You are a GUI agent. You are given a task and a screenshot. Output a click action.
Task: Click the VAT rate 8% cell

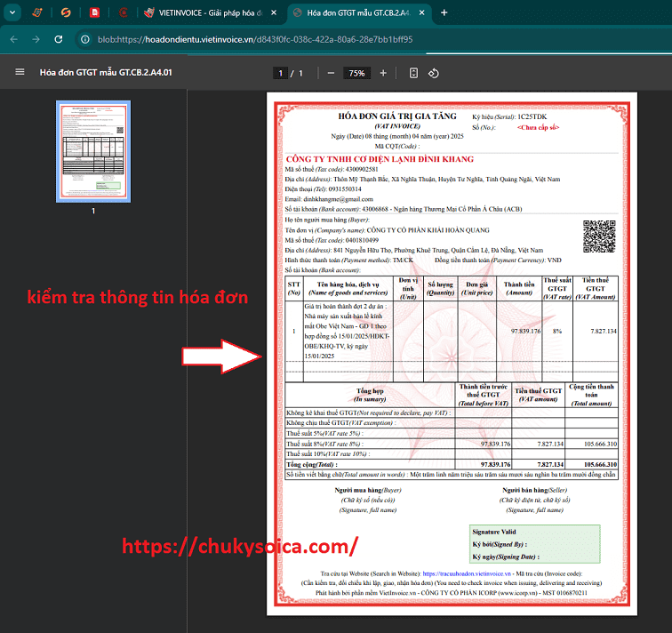click(556, 331)
